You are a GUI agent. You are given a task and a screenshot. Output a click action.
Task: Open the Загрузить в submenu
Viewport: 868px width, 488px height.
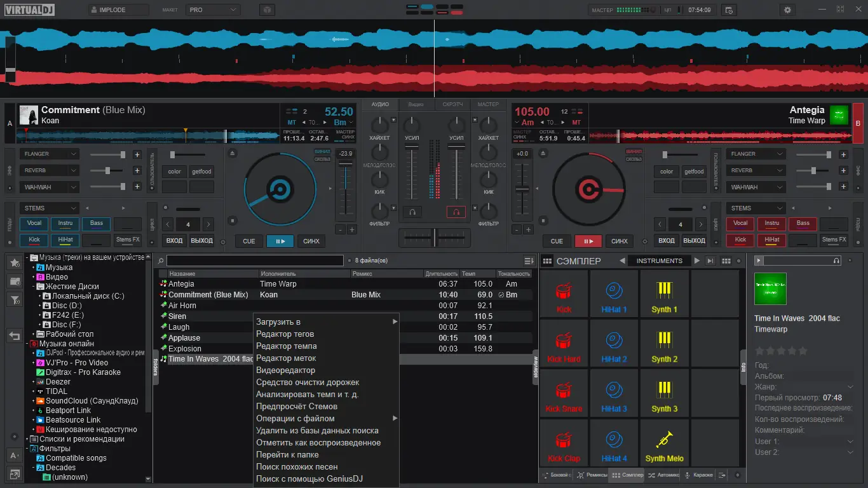(326, 322)
